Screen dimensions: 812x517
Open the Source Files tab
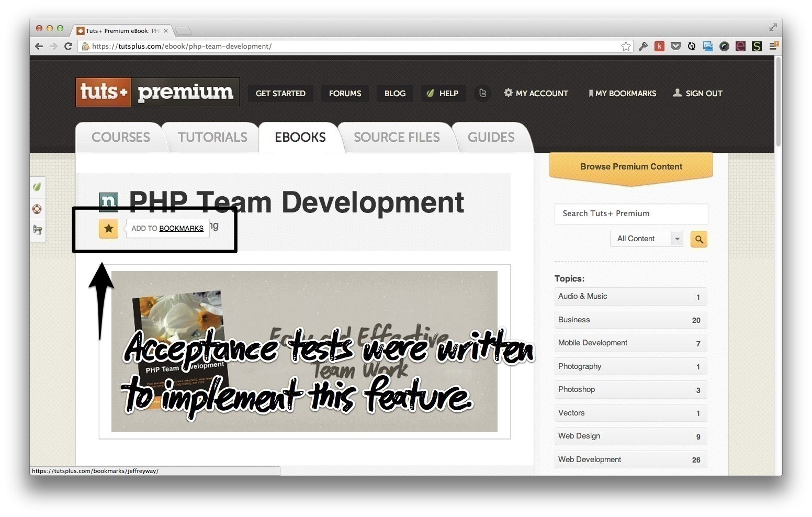tap(397, 137)
